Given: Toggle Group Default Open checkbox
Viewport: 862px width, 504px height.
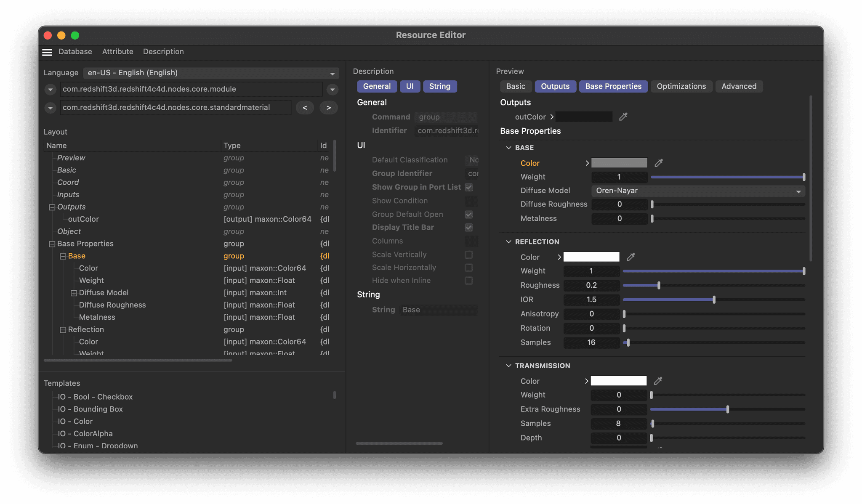Looking at the screenshot, I should (x=469, y=215).
